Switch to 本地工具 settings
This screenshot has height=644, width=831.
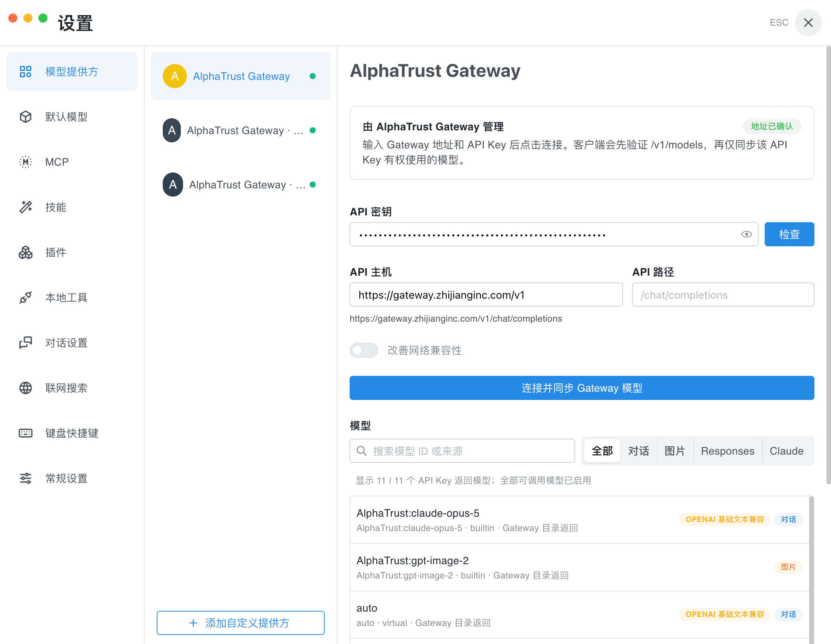coord(72,298)
